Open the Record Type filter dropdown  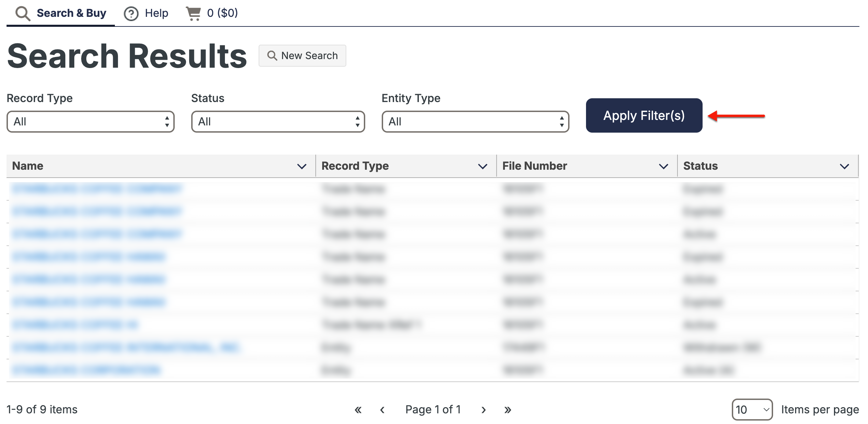coord(90,122)
